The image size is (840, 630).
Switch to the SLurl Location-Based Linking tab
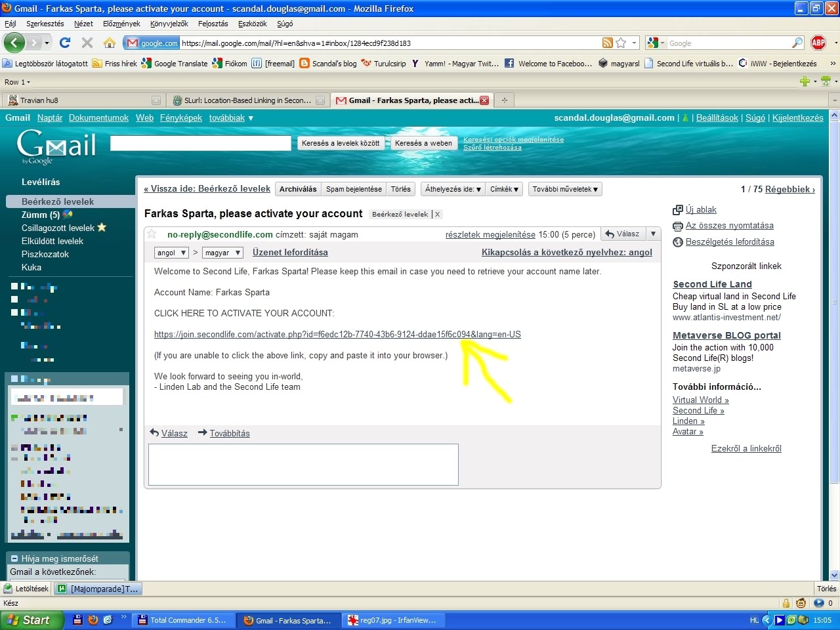click(248, 100)
